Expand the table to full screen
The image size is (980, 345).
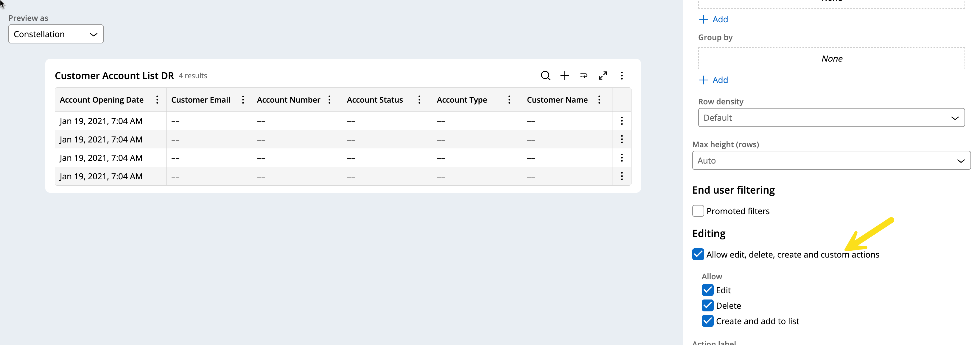pos(603,76)
